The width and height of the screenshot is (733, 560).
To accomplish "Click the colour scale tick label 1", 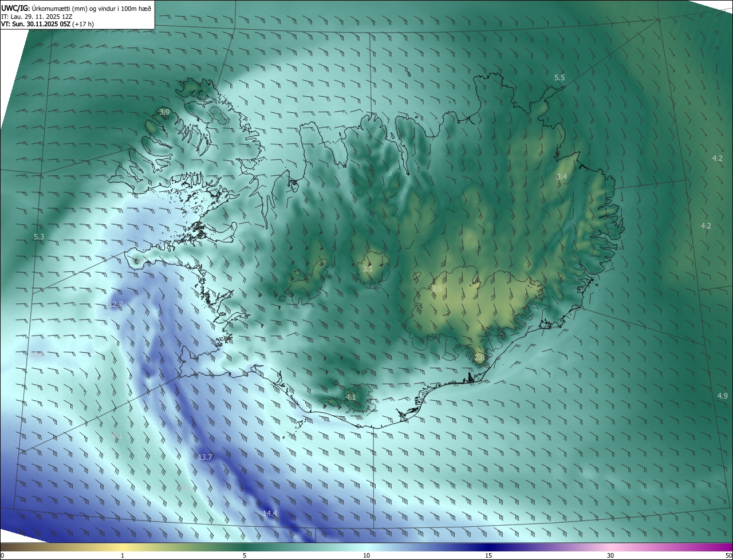I will click(x=123, y=555).
